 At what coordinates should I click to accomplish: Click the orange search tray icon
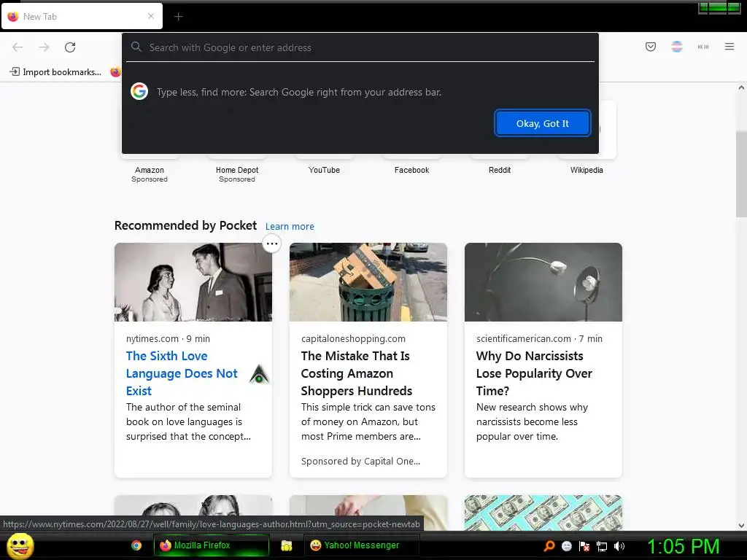(x=549, y=546)
